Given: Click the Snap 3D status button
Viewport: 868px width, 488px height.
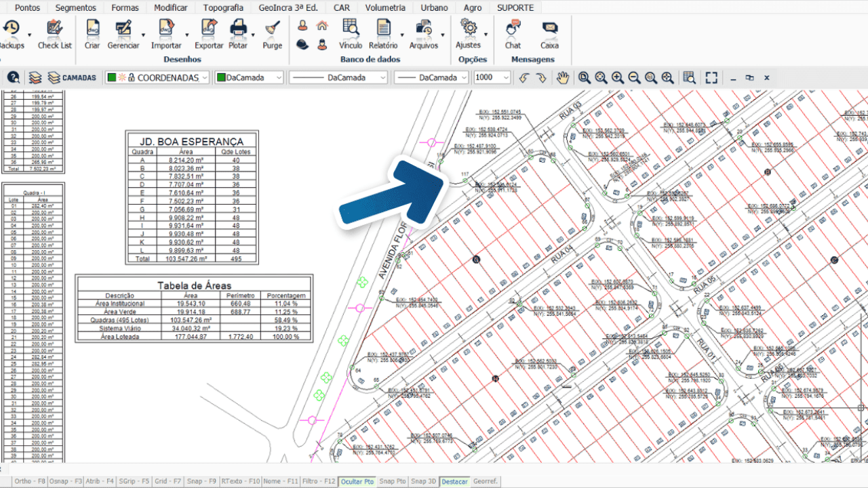Looking at the screenshot, I should point(424,481).
